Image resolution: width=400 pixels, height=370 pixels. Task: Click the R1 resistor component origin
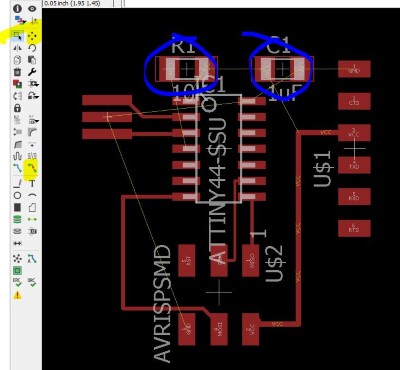pyautogui.click(x=187, y=69)
